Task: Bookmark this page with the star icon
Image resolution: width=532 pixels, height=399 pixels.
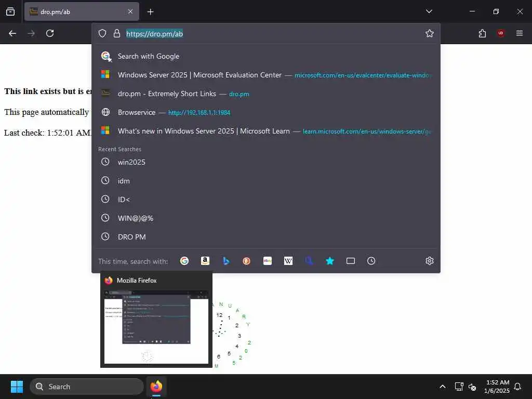Action: [x=430, y=33]
